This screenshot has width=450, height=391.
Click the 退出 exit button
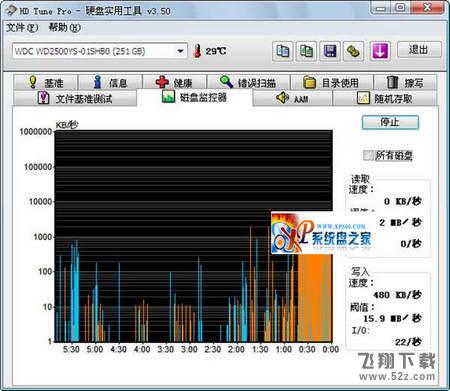click(419, 50)
